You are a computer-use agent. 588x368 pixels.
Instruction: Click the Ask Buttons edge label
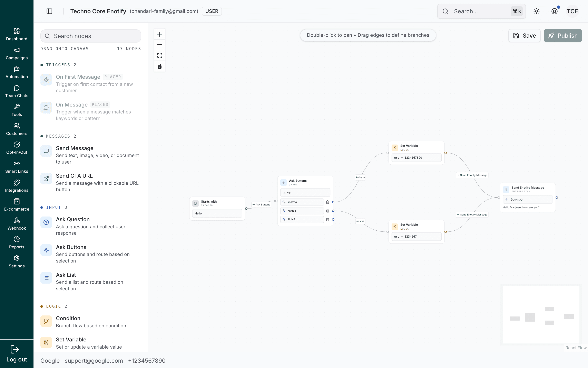click(261, 204)
